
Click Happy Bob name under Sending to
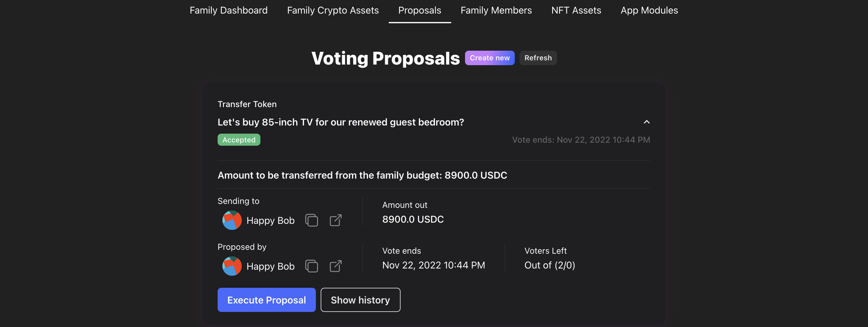270,221
